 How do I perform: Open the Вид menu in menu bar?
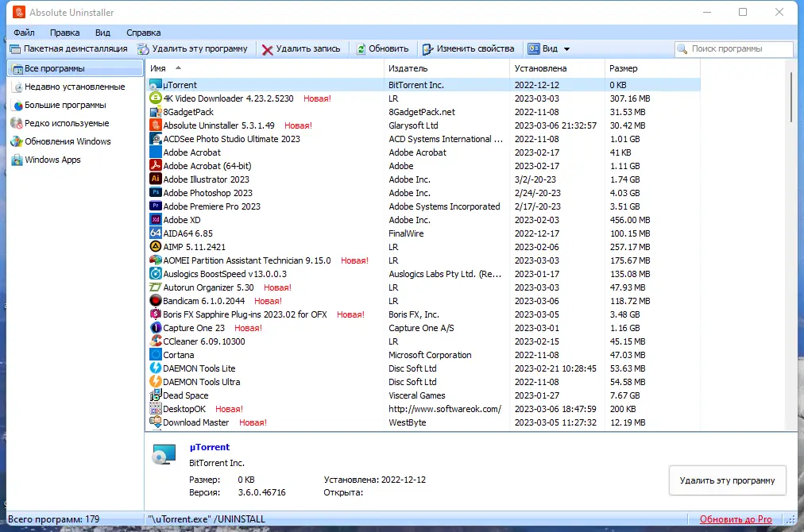pos(102,33)
